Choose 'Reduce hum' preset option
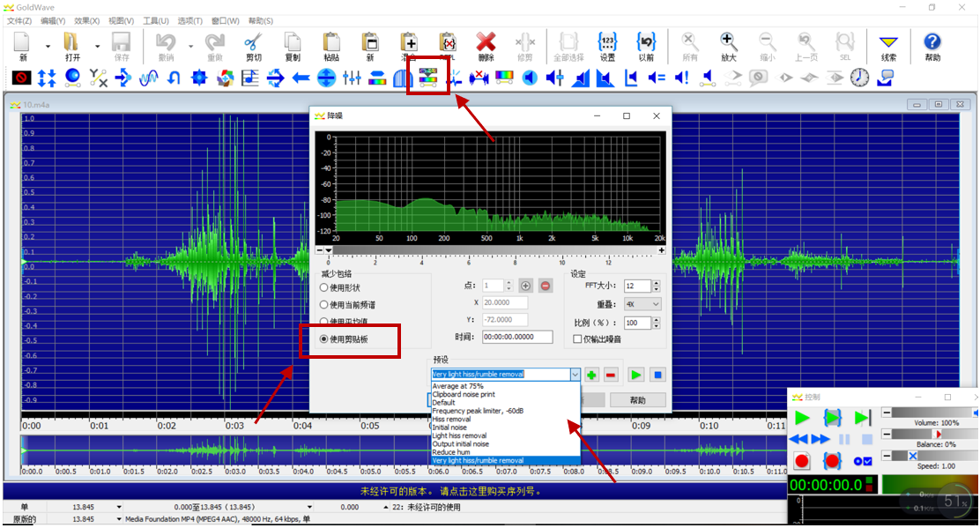Image resolution: width=980 pixels, height=528 pixels. [x=449, y=452]
